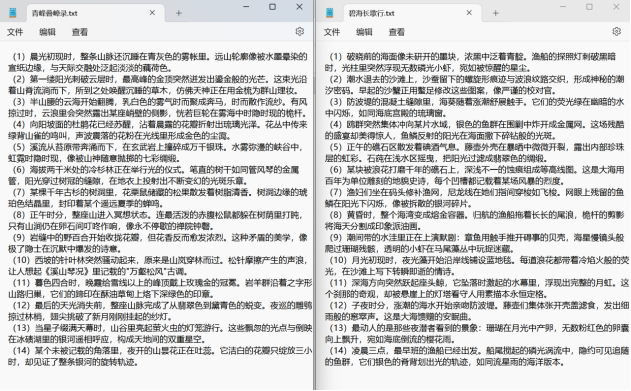631x391 pixels.
Task: Click Notepad app icon in right title bar
Action: point(330,13)
